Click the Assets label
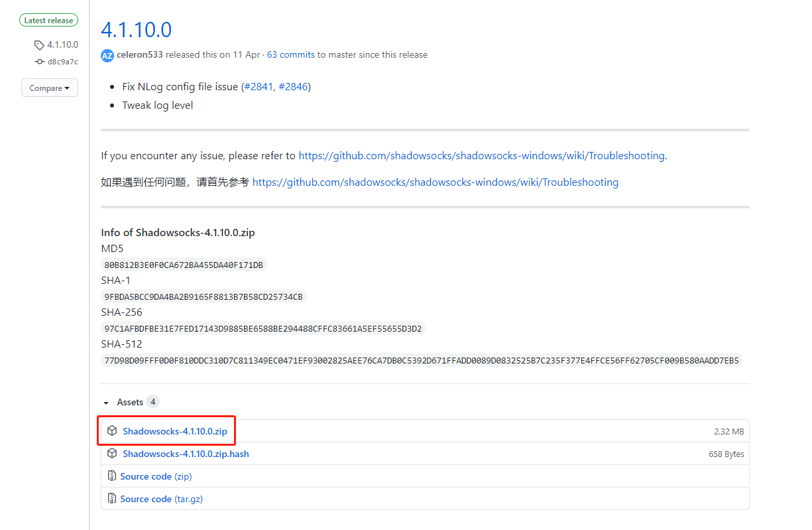This screenshot has width=812, height=530. (130, 402)
